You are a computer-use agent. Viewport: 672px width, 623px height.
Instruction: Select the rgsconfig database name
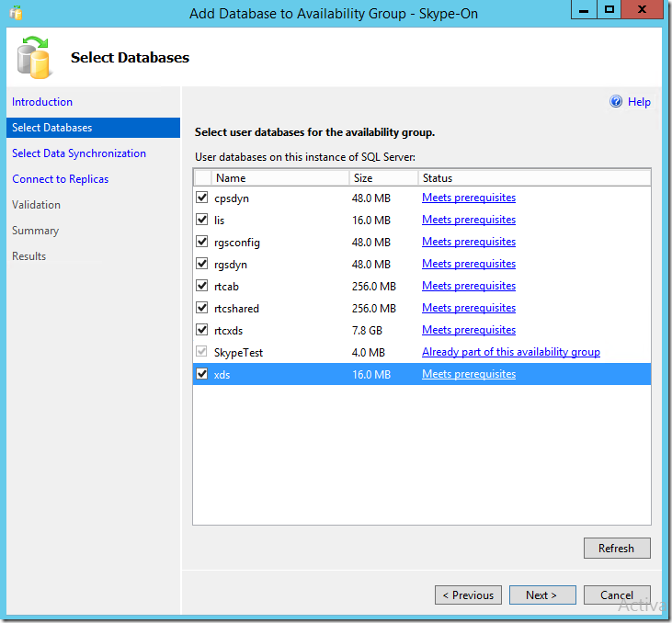[237, 243]
